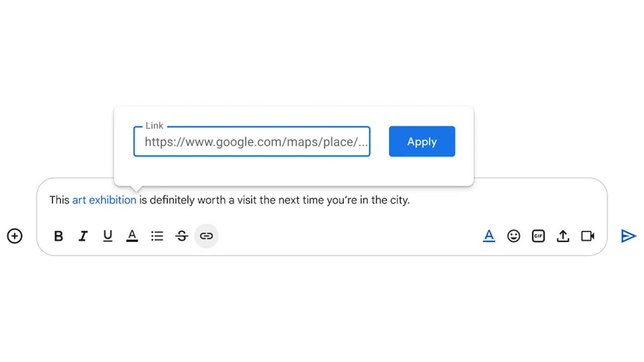Select the highlighted text color icon
The height and width of the screenshot is (362, 644).
pyautogui.click(x=489, y=236)
